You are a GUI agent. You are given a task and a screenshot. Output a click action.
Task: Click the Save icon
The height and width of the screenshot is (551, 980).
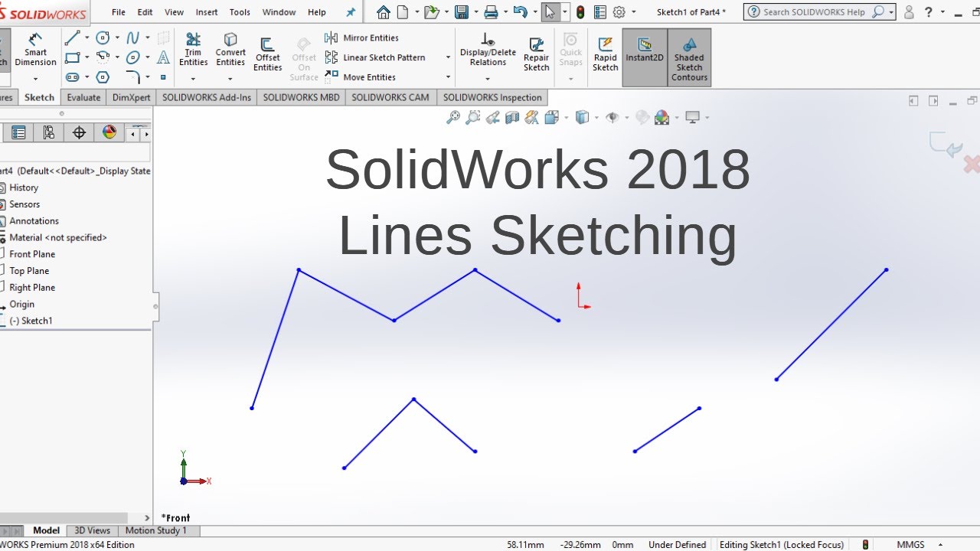(461, 12)
